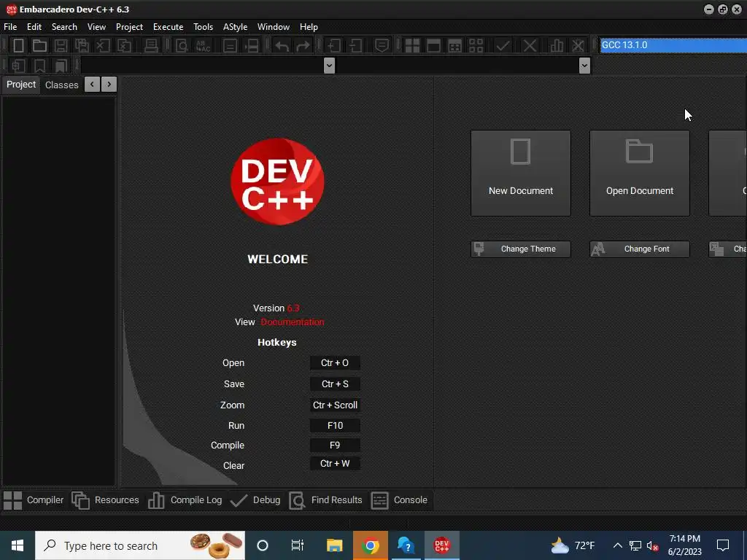Open the Debug bottom tab
747x560 pixels.
255,500
